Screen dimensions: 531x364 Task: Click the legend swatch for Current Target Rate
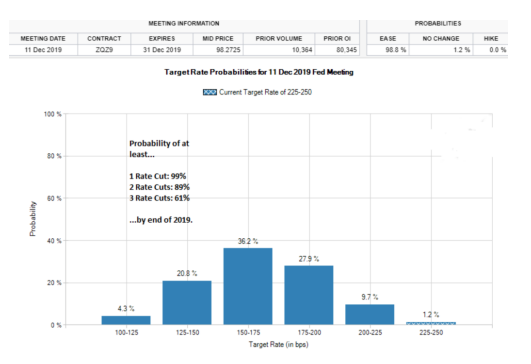(x=210, y=92)
